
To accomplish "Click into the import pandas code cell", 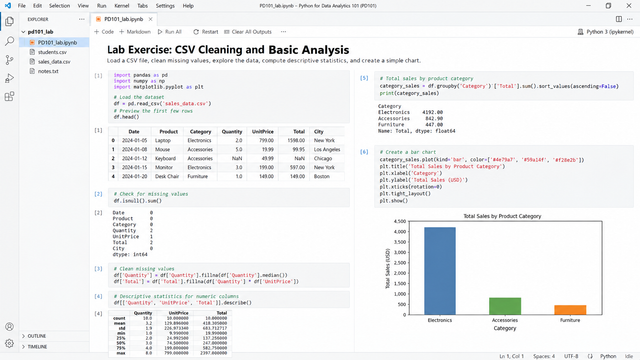I will 229,96.
